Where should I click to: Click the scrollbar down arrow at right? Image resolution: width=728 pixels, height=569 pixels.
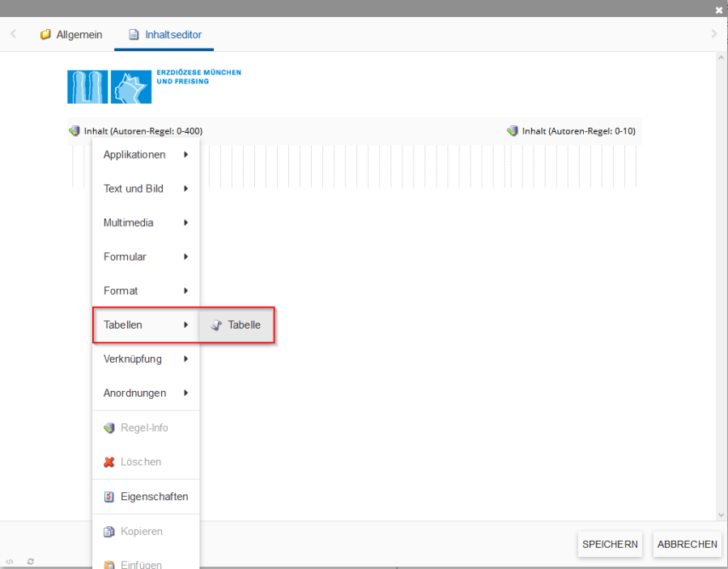click(x=722, y=515)
